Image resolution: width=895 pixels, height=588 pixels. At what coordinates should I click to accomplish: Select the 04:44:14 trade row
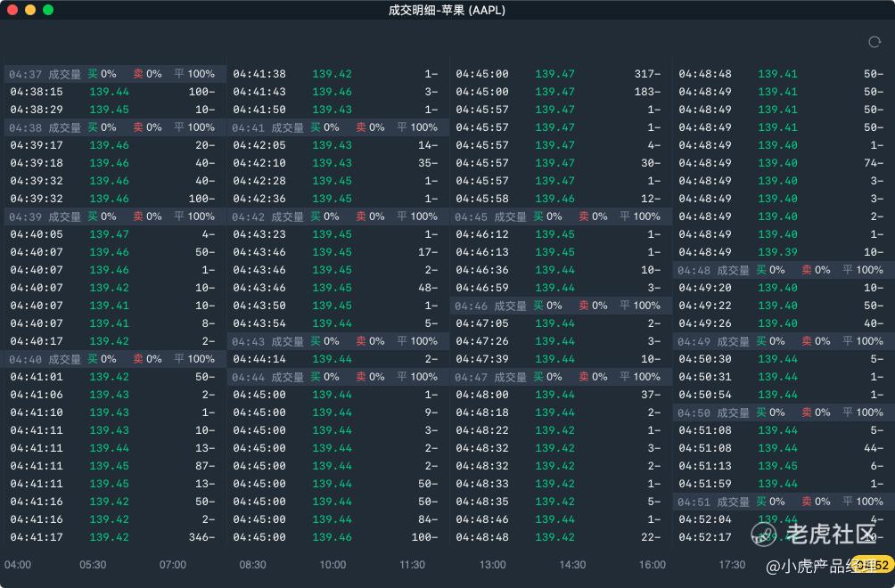[338, 359]
